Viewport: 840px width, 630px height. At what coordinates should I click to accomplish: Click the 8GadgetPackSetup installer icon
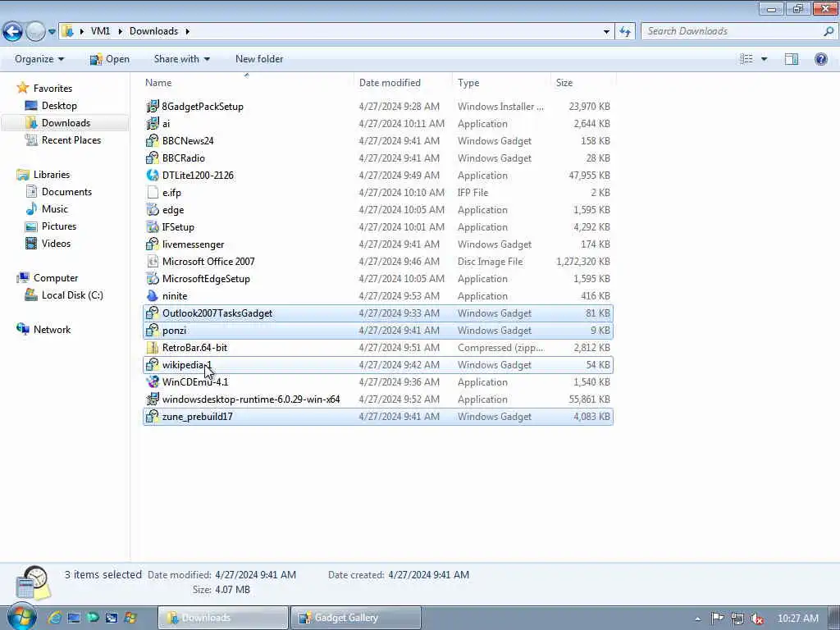[x=153, y=106]
